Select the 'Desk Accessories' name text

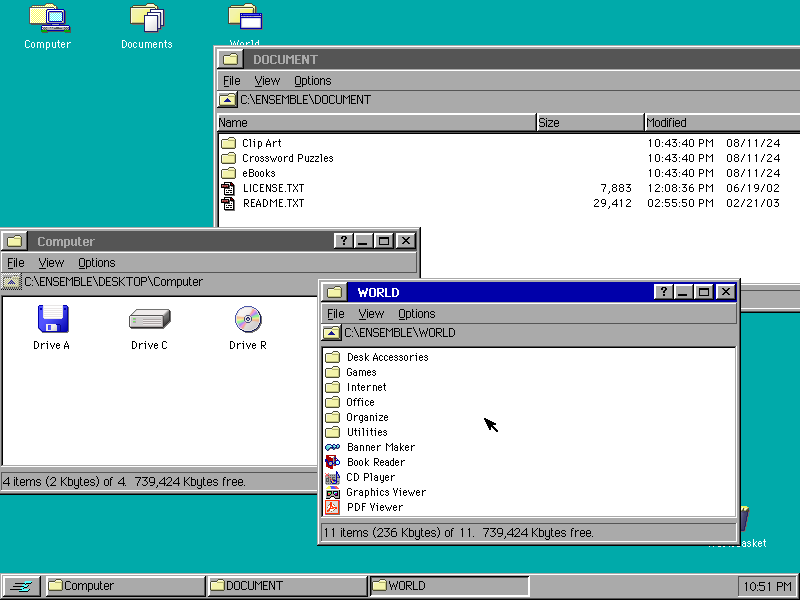click(x=387, y=357)
